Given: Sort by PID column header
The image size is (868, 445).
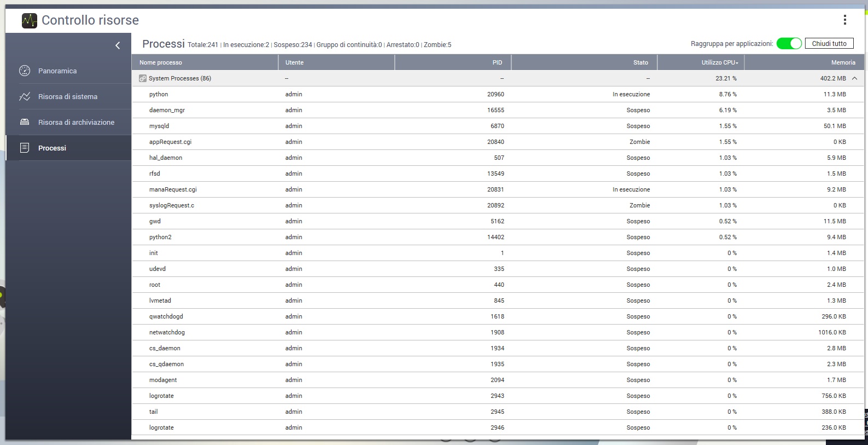Looking at the screenshot, I should [x=497, y=62].
